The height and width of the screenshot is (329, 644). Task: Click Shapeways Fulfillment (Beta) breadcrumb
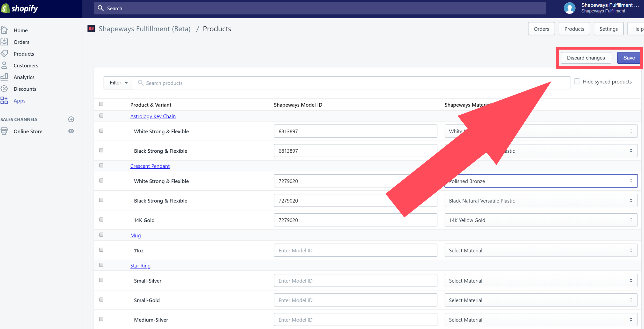point(144,29)
